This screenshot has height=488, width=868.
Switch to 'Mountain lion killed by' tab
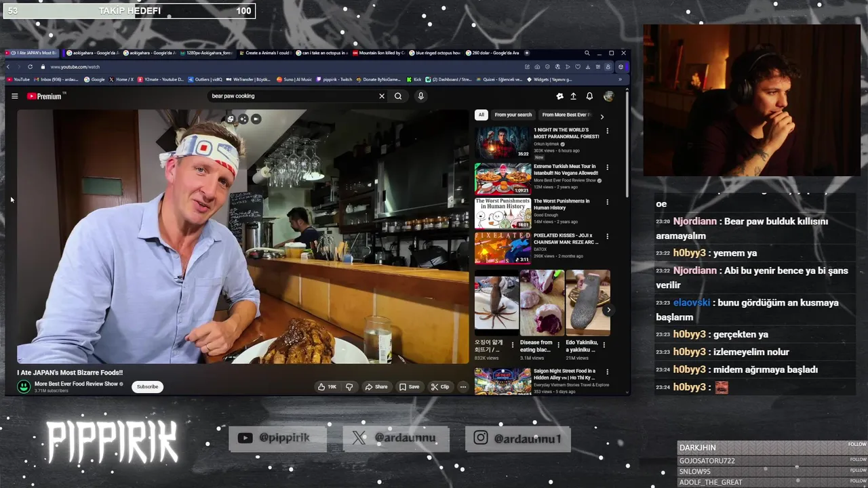(x=378, y=53)
